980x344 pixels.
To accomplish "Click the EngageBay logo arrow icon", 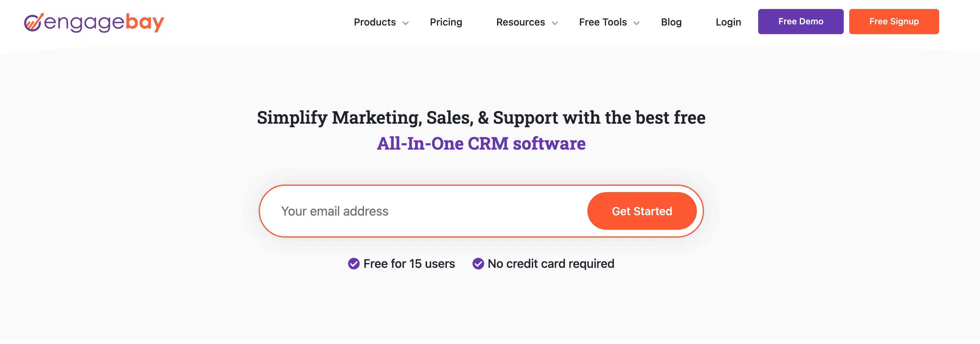I will (x=35, y=22).
